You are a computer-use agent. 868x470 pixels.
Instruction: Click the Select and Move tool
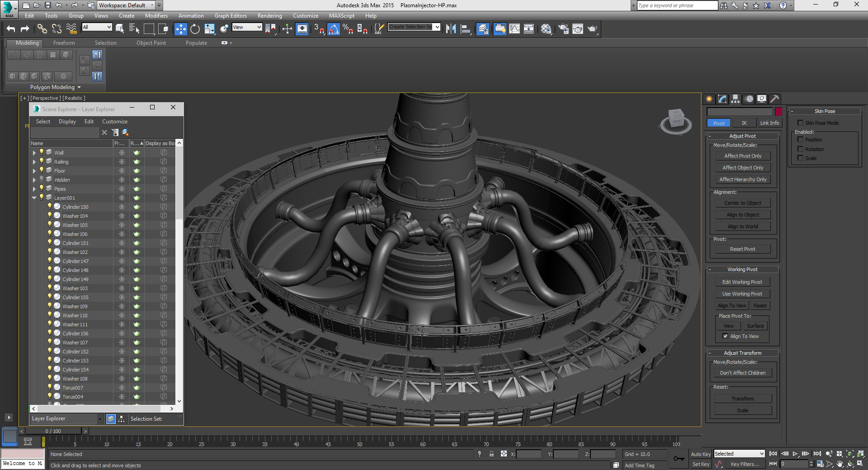click(180, 29)
